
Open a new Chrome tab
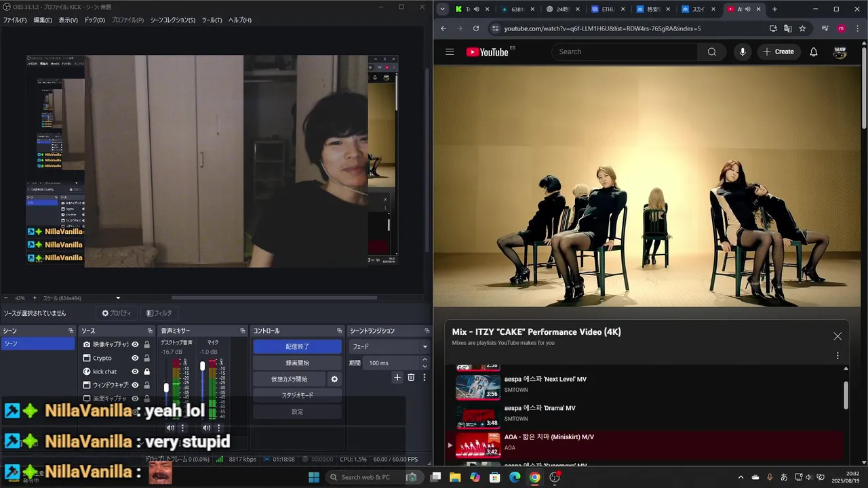(x=774, y=9)
